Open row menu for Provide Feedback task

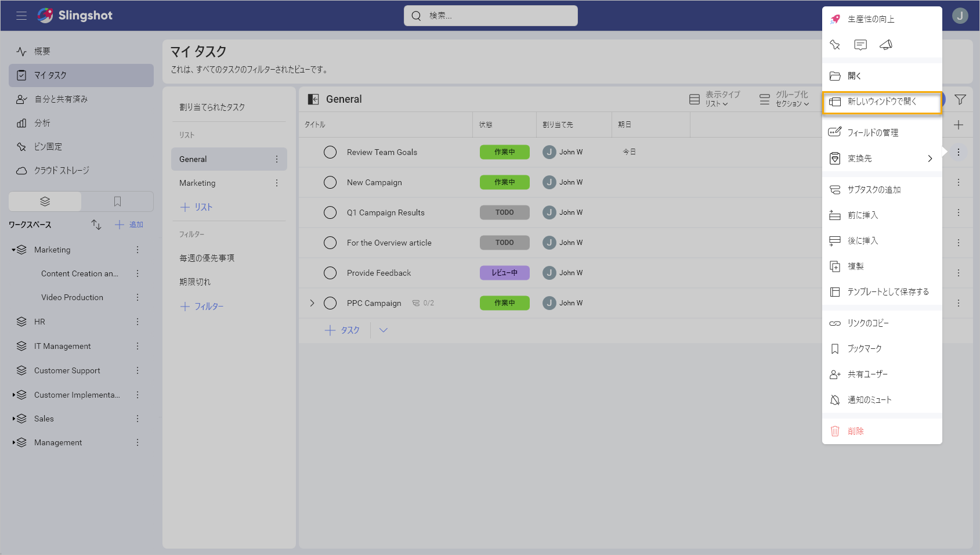[x=959, y=273]
